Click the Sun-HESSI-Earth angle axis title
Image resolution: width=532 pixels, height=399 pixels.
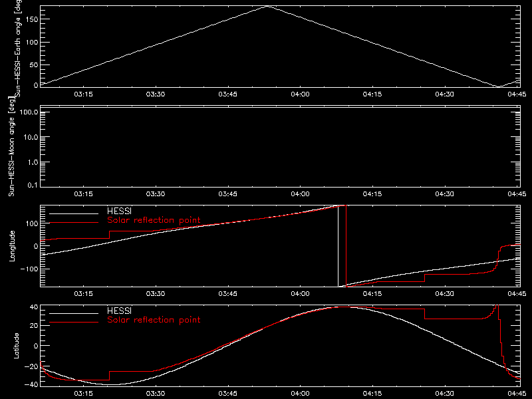pos(18,48)
